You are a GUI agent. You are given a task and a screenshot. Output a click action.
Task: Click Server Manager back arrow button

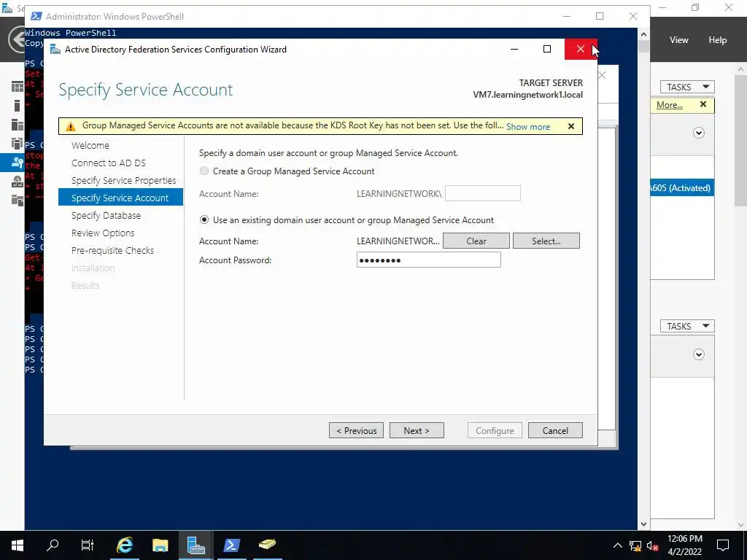[x=17, y=39]
